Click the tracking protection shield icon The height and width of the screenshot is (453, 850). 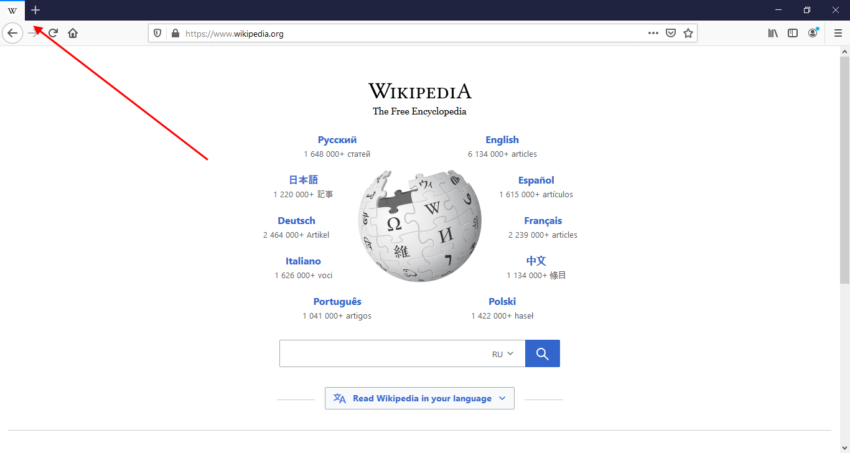(157, 33)
